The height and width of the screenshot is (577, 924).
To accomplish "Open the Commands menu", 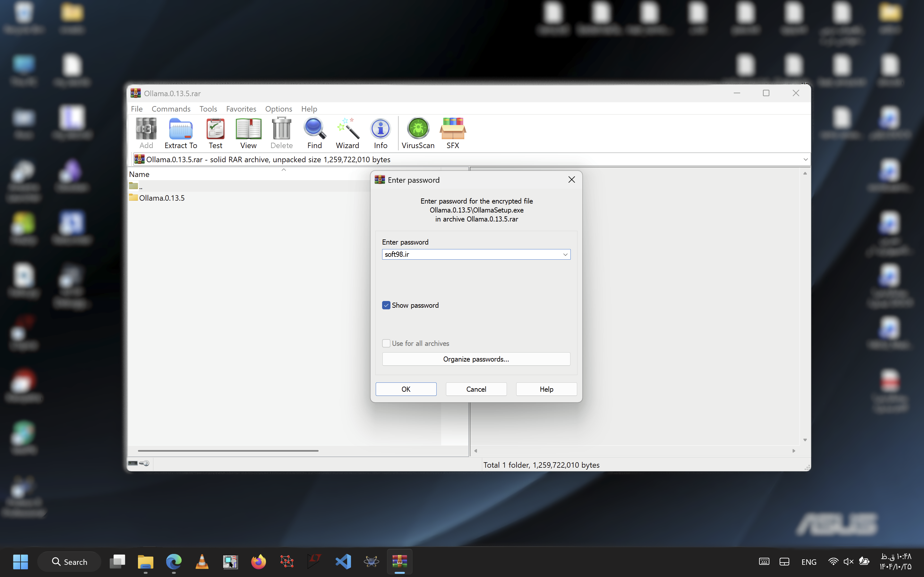I will pos(171,109).
